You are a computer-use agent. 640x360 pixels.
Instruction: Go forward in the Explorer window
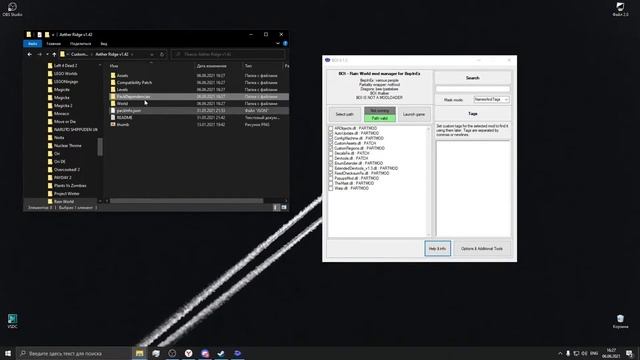pyautogui.click(x=39, y=54)
